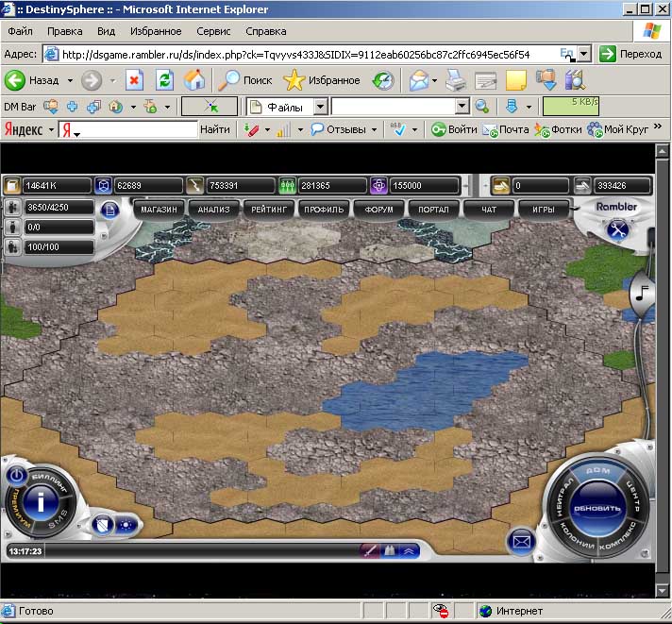Click the Переход go button
The width and height of the screenshot is (672, 624).
point(630,54)
